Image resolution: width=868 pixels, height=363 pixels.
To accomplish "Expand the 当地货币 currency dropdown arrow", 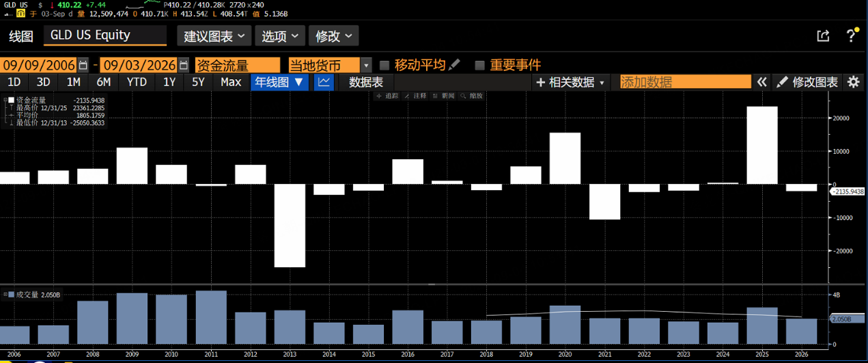I will [366, 65].
